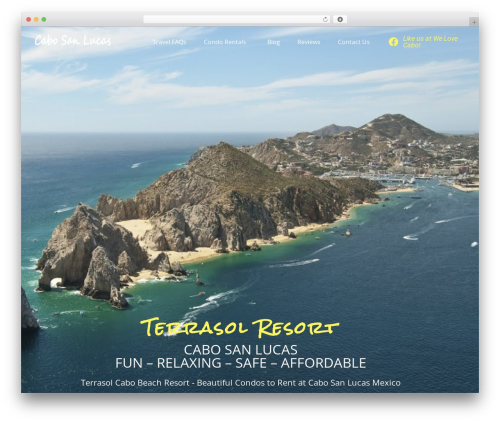Click the yellow minimize window button
This screenshot has height=423, width=500.
[36, 20]
